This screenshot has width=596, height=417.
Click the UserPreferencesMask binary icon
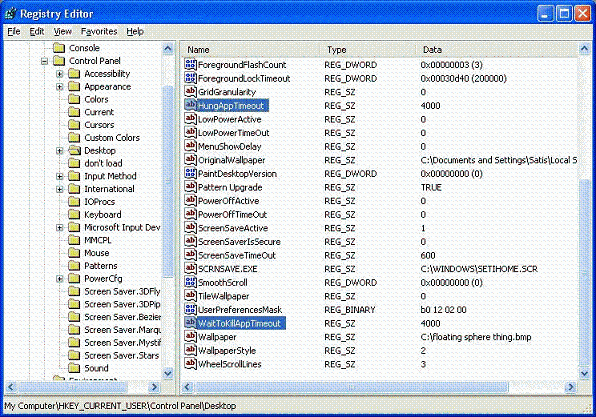190,309
